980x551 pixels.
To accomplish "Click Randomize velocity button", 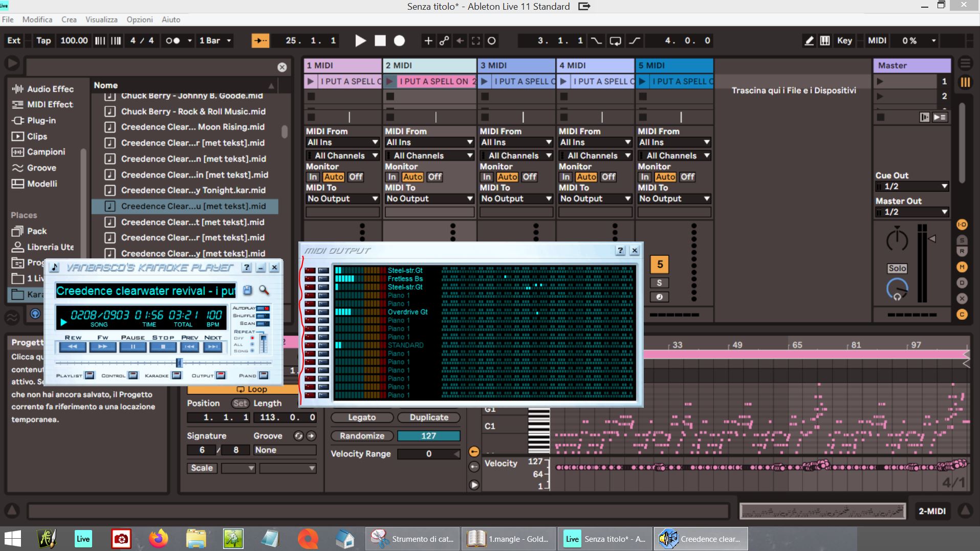I will (x=362, y=436).
